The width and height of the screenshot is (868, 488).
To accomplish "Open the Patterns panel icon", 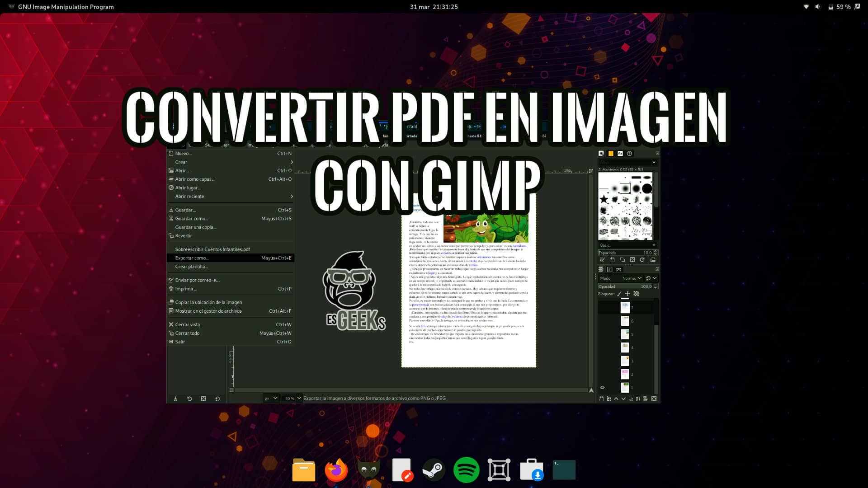I will pos(612,153).
